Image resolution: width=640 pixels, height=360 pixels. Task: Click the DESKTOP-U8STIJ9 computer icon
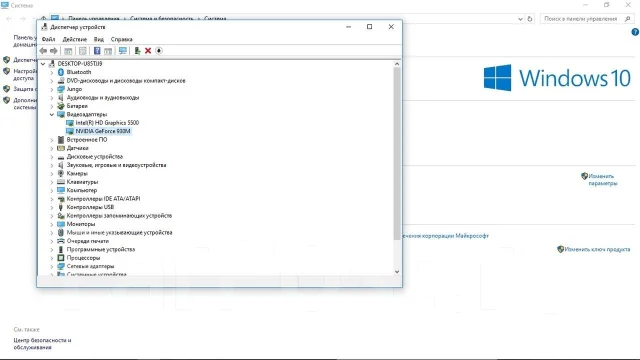[52, 64]
